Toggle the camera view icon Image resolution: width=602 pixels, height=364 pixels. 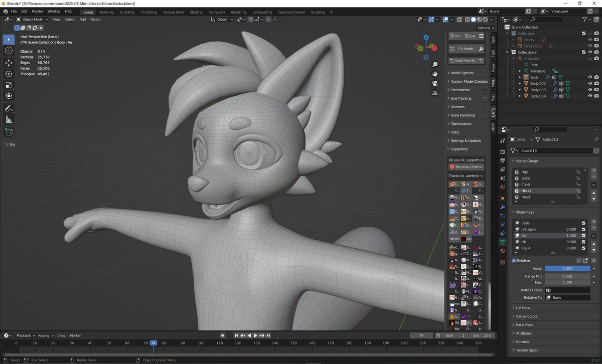[435, 83]
